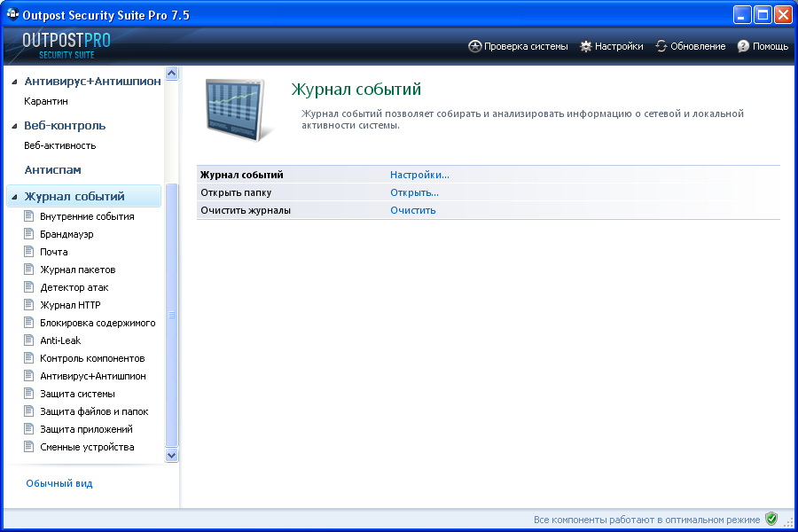Open the Веб-активность item
The height and width of the screenshot is (532, 798).
coord(60,145)
